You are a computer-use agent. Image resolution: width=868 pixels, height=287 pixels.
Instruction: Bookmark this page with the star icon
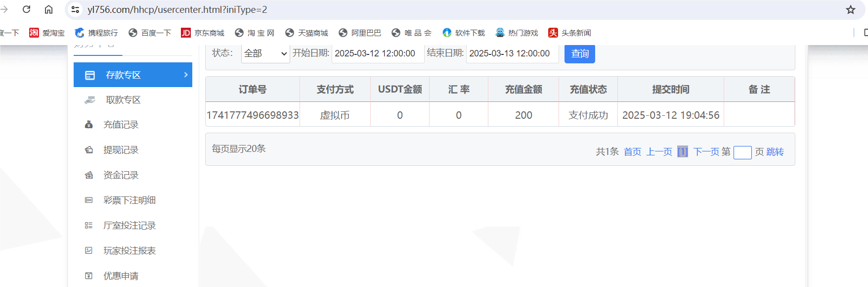[x=851, y=9]
